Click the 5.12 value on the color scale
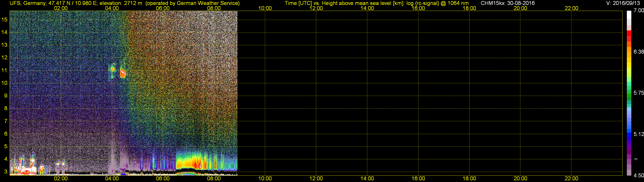Image resolution: width=644 pixels, height=182 pixels. (639, 134)
